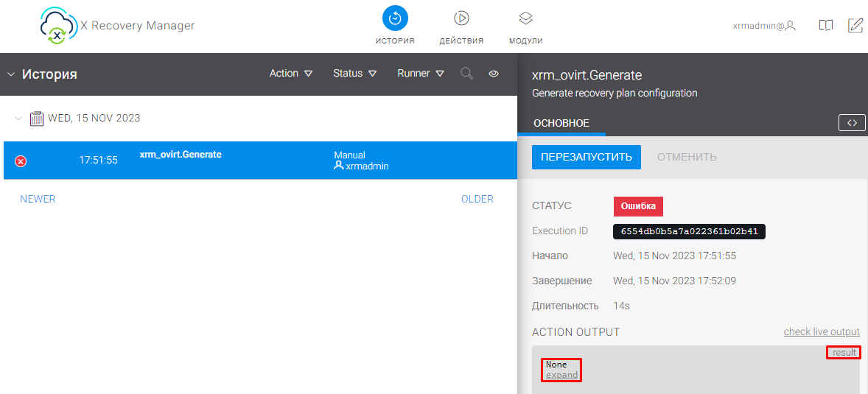Viewport: 868px width, 394px height.
Task: Open the Runner filter dropdown
Action: pos(421,74)
